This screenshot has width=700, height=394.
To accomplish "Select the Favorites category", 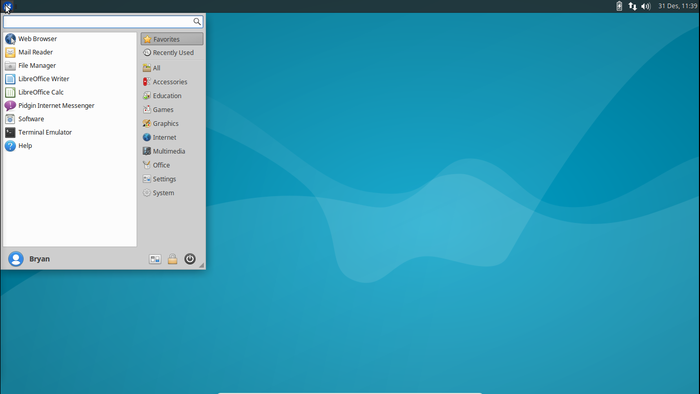I will (x=172, y=39).
